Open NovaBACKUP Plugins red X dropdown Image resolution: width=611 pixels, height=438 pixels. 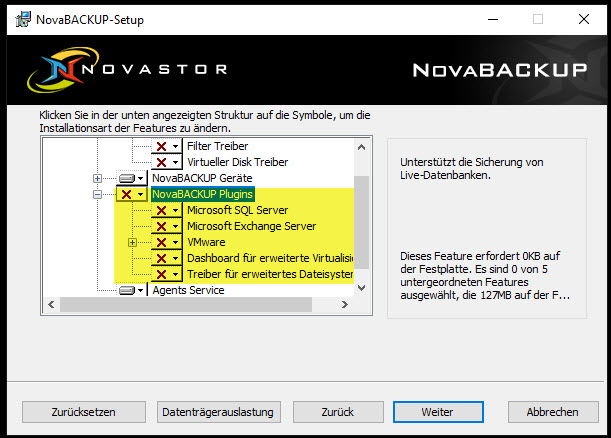pos(132,194)
